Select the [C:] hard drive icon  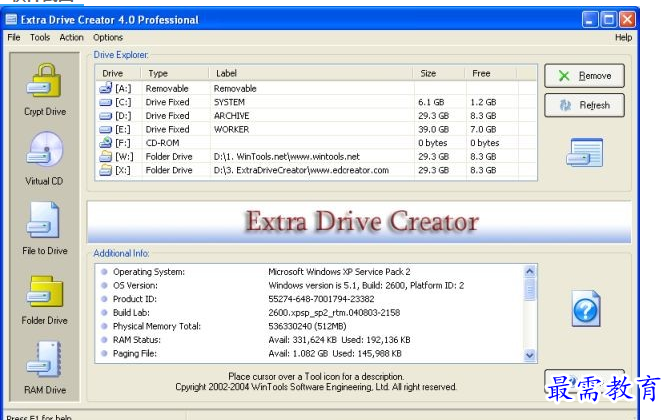pos(105,102)
